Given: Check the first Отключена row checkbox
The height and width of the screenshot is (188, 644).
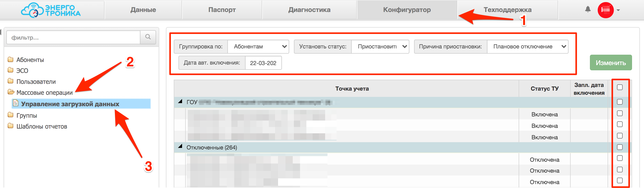Looking at the screenshot, I should [x=620, y=158].
